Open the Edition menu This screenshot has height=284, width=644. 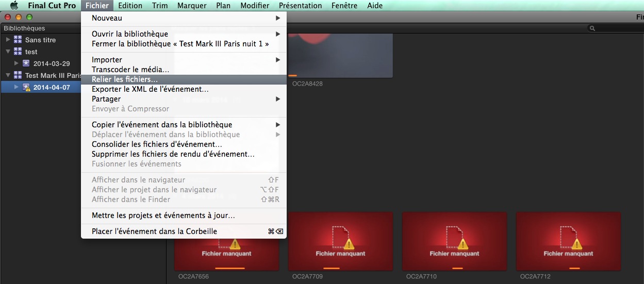130,6
